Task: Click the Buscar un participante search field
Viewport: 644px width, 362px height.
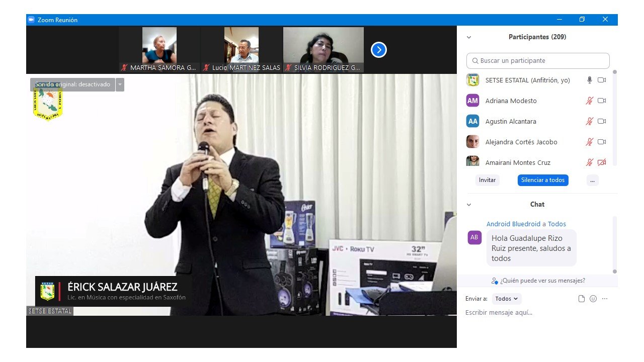Action: [x=538, y=61]
